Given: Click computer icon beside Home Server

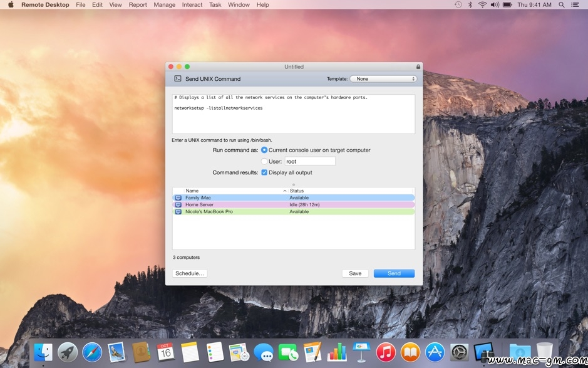Looking at the screenshot, I should [x=178, y=204].
